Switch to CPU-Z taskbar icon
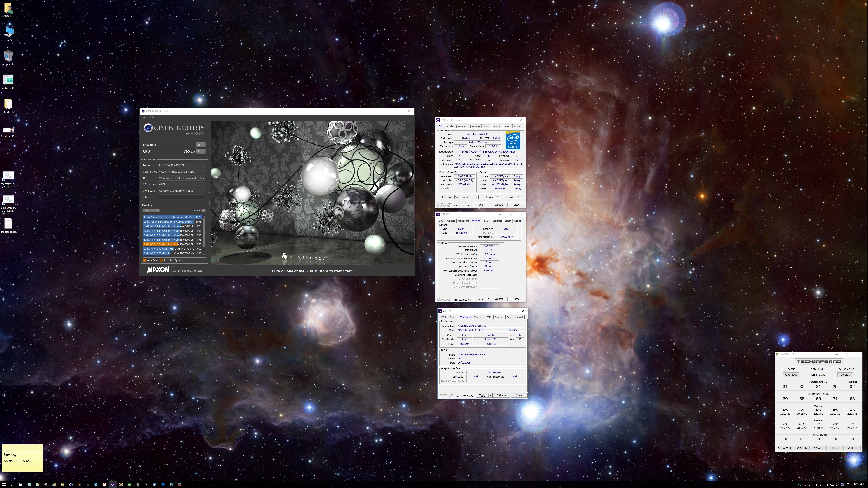Viewport: 868px width, 488px height. (113, 485)
